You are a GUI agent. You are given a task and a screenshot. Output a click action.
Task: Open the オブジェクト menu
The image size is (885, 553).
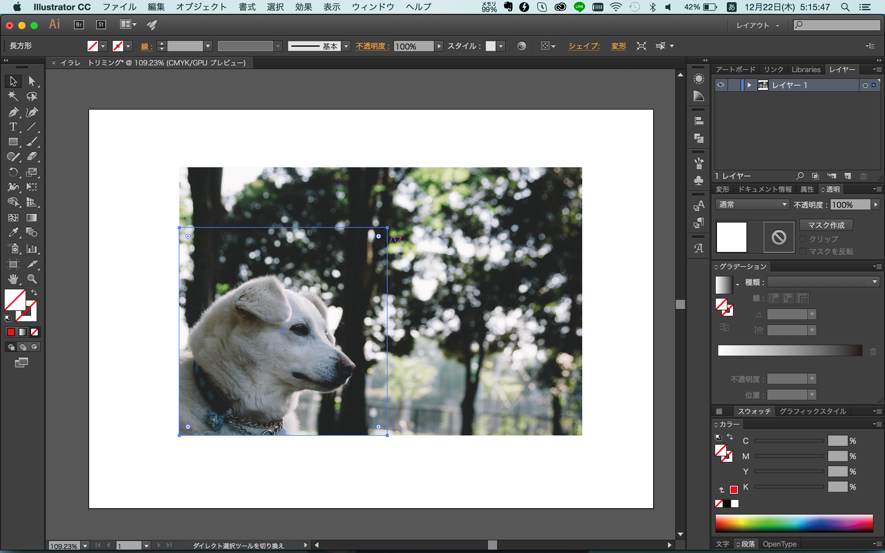[x=201, y=7]
